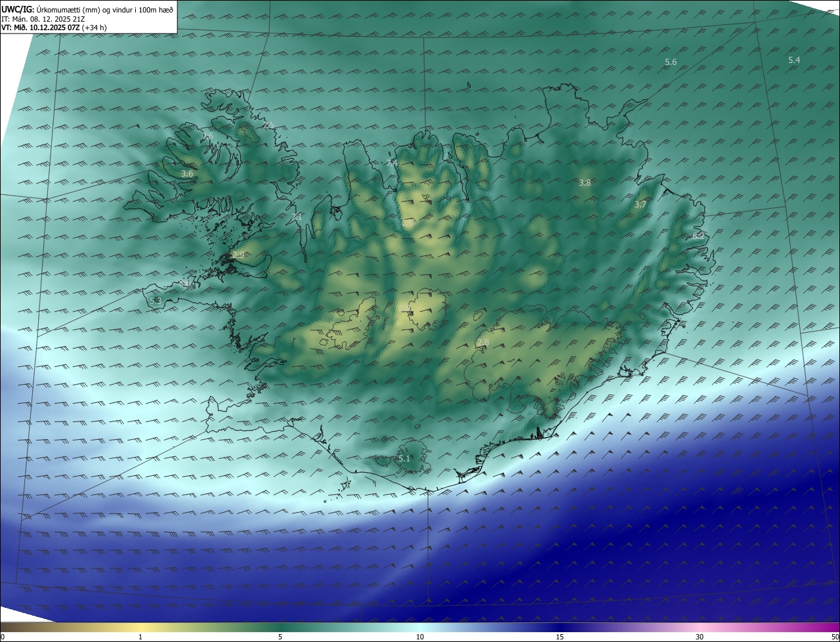Screen dimensions: 840x642
Task: Click the 1 tick on the color scale
Action: pyautogui.click(x=140, y=637)
